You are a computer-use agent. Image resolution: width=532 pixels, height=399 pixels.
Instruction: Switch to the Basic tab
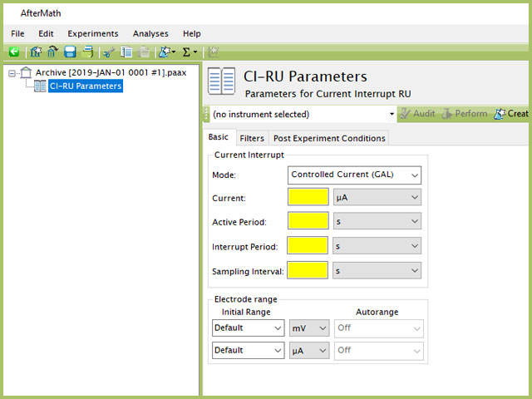(219, 137)
